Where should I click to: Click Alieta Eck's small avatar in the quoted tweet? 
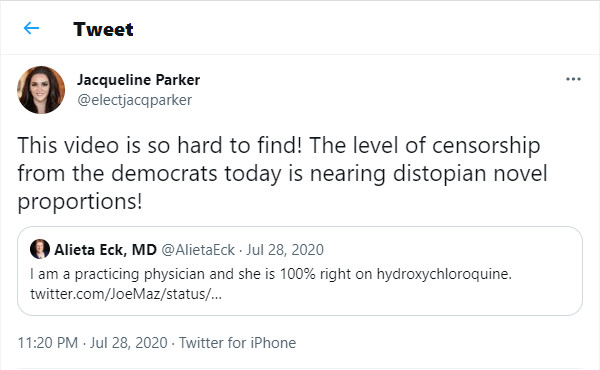tap(40, 249)
